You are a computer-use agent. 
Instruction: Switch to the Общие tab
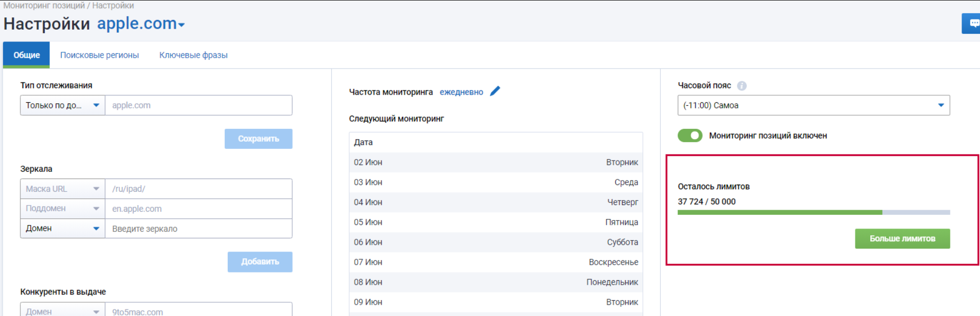tap(27, 55)
